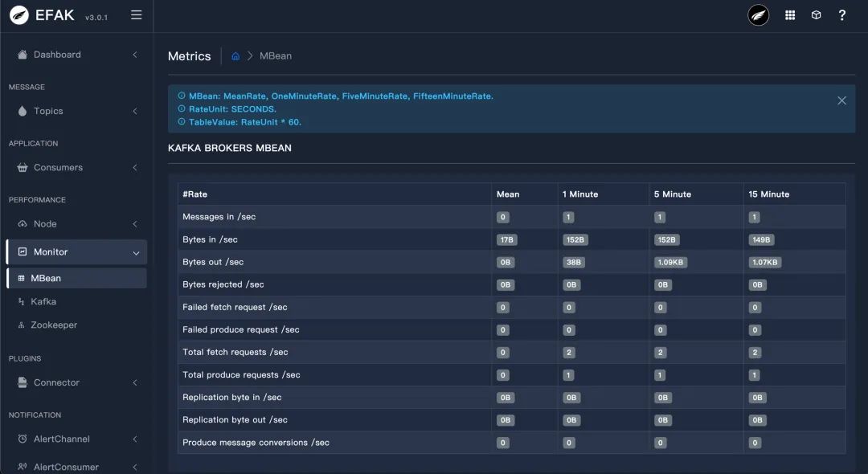Toggle the hamburger sidebar menu

pyautogui.click(x=136, y=15)
